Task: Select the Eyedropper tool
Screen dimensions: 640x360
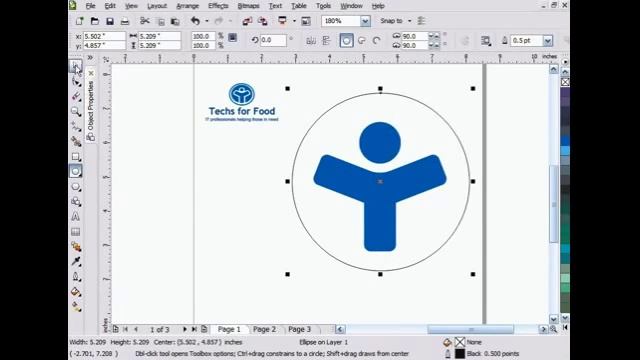Action: tap(76, 262)
